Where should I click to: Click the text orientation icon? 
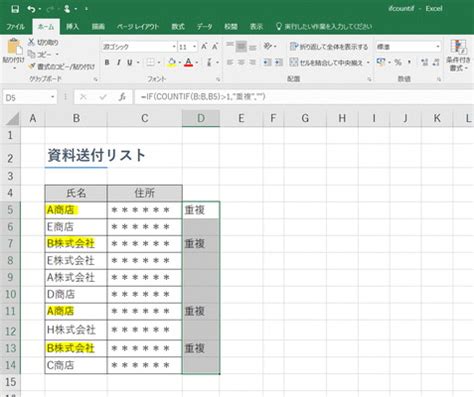(x=267, y=46)
